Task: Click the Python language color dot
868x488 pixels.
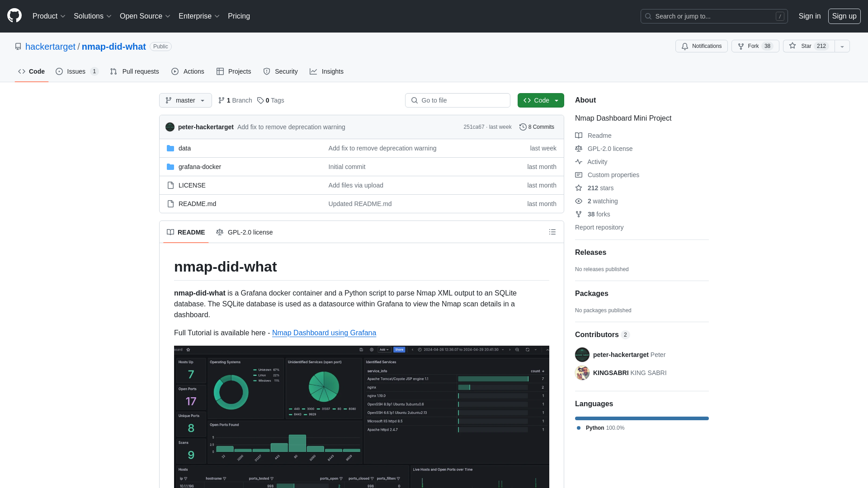Action: [579, 428]
